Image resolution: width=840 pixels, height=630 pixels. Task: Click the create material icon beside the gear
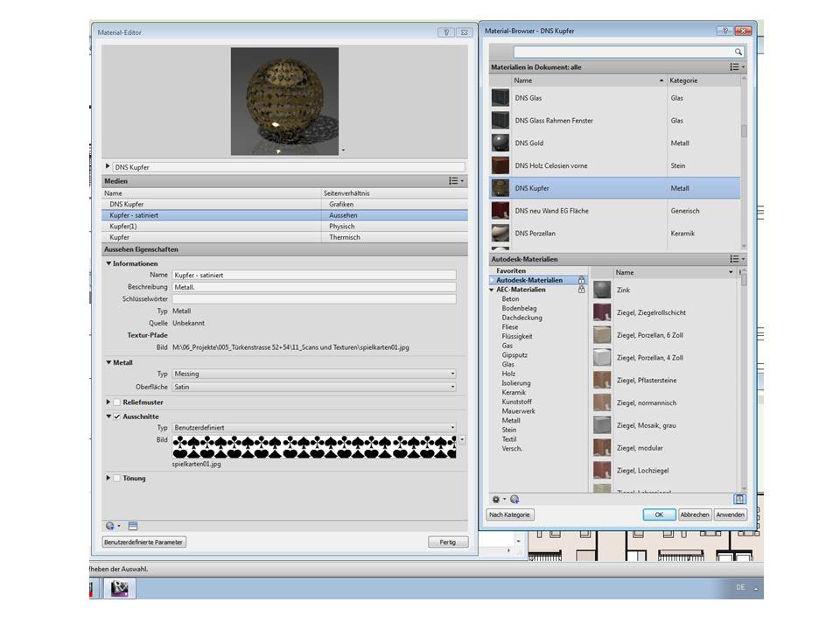514,500
